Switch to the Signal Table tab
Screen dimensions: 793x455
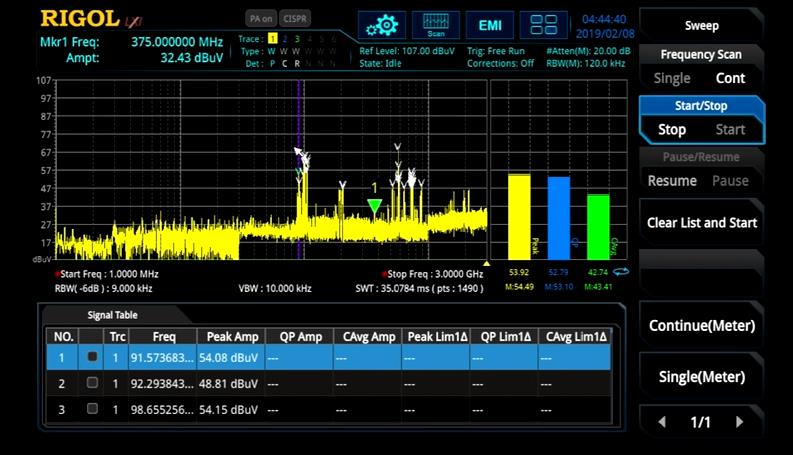[x=112, y=315]
